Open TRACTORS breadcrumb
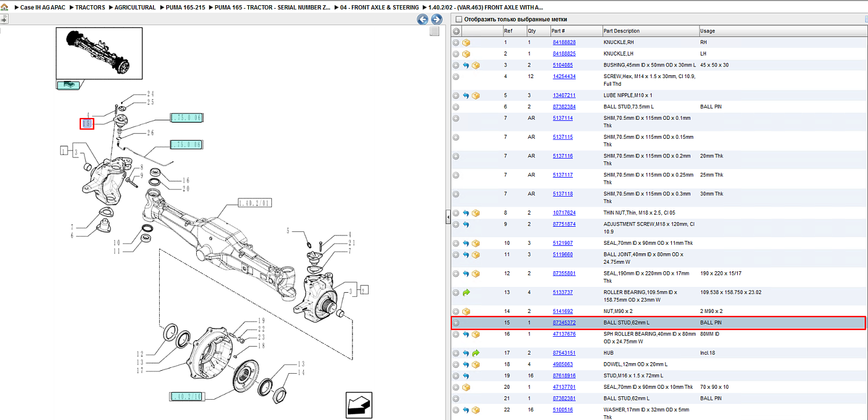Image resolution: width=868 pixels, height=420 pixels. [90, 8]
